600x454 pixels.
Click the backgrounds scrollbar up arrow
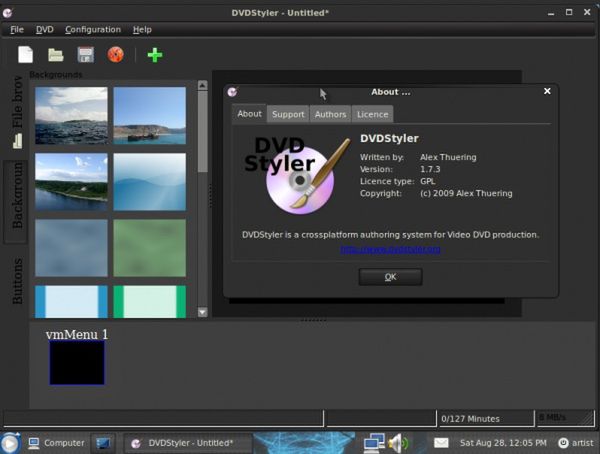click(202, 85)
